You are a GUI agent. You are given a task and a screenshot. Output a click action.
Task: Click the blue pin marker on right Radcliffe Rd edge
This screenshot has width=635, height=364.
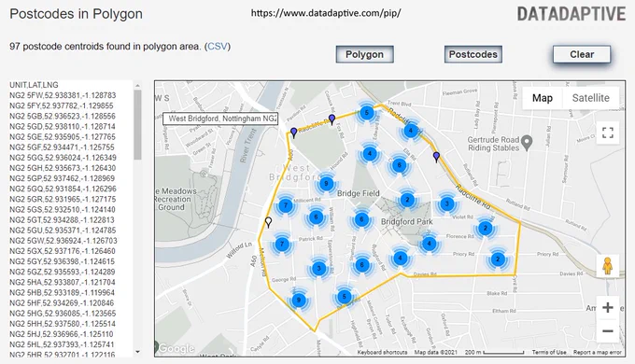click(436, 157)
